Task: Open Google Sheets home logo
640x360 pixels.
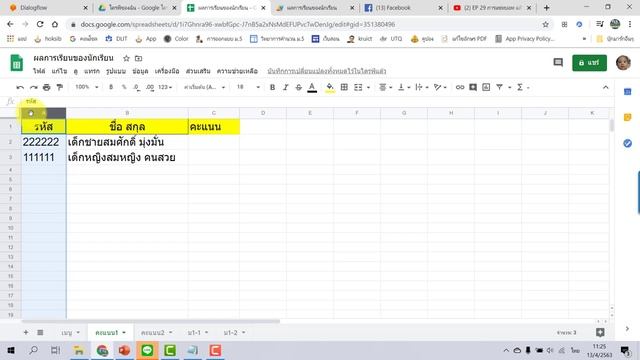Action: pos(17,63)
